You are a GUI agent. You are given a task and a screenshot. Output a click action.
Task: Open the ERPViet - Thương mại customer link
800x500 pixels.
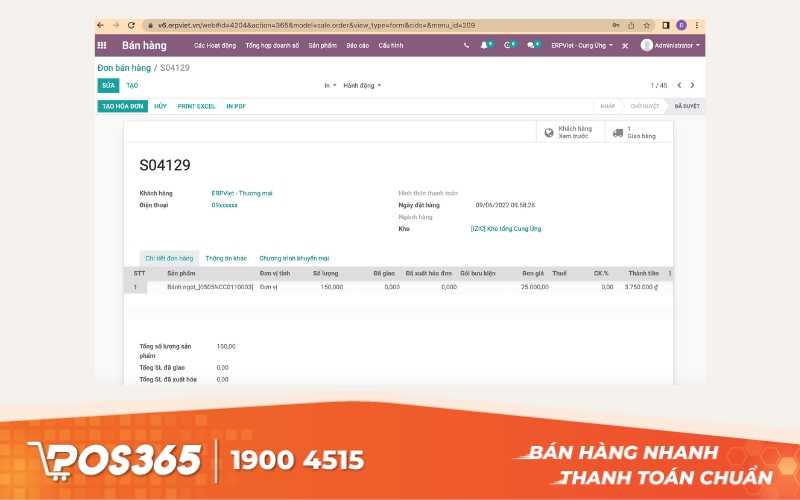click(242, 193)
